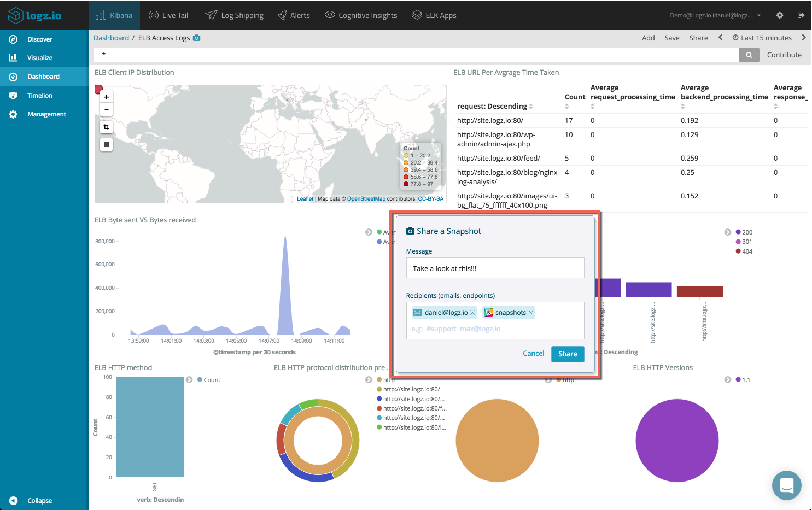Screen dimensions: 812x510
Task: Click the Message field in Share a Snapshot
Action: pyautogui.click(x=495, y=268)
